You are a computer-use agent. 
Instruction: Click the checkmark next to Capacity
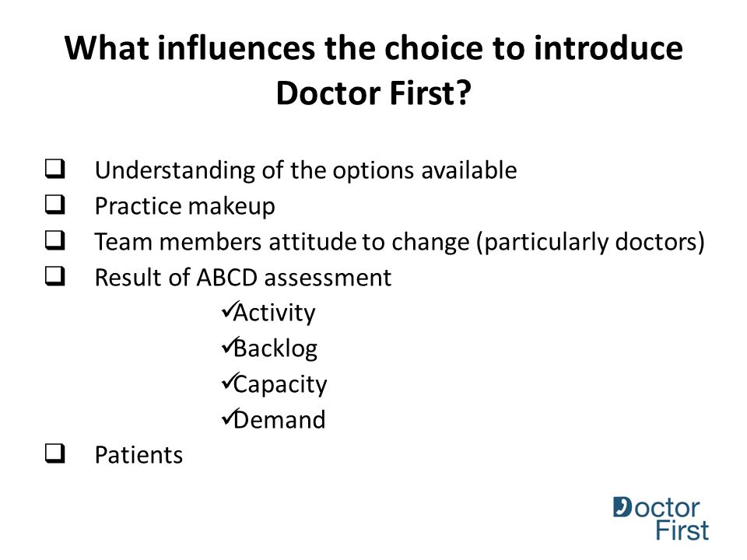click(228, 381)
